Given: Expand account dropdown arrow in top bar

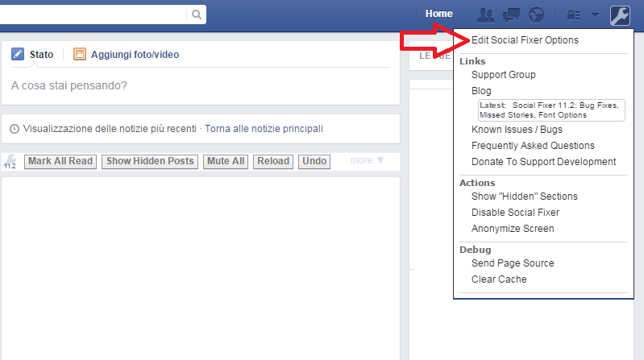Looking at the screenshot, I should [595, 15].
